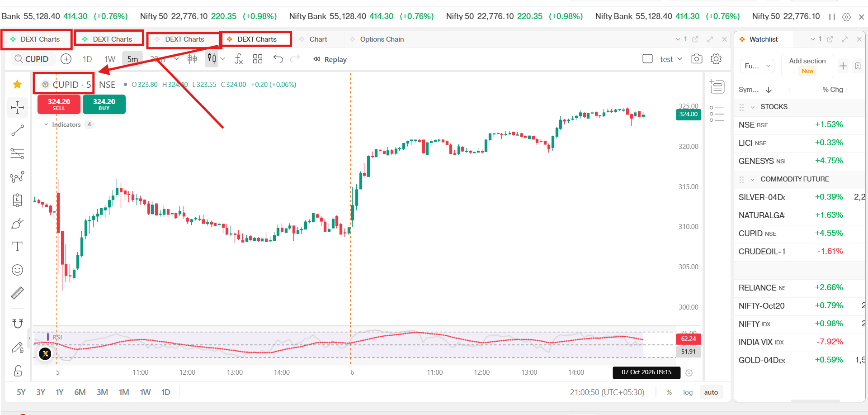Open the Watchlist panel tab
868x415 pixels.
pos(764,39)
